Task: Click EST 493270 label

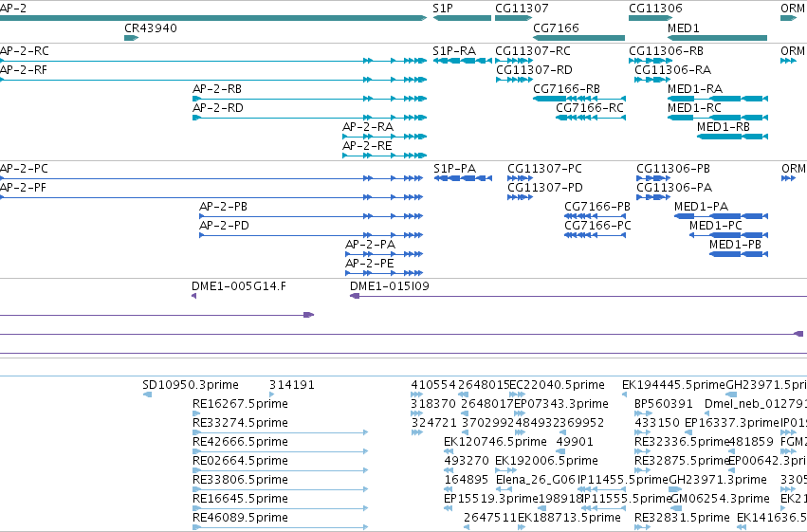Action: [467, 461]
